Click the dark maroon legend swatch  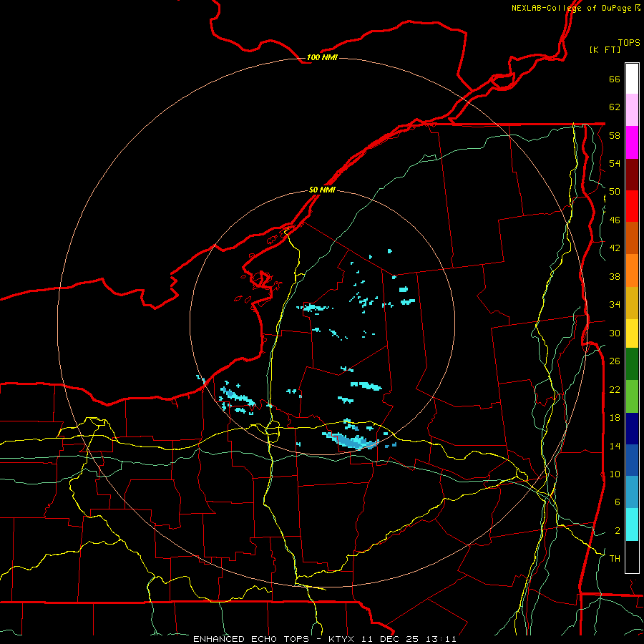tap(632, 174)
